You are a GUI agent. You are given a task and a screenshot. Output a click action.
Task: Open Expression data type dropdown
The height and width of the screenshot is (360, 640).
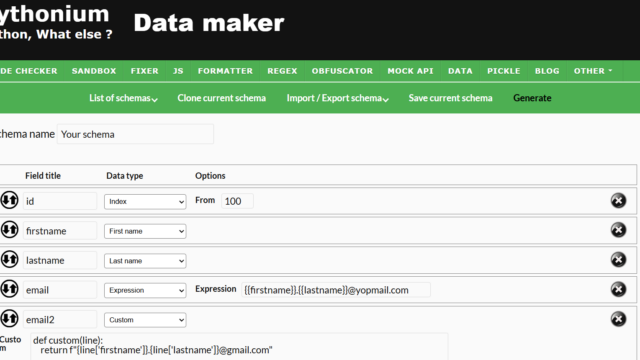click(x=145, y=290)
